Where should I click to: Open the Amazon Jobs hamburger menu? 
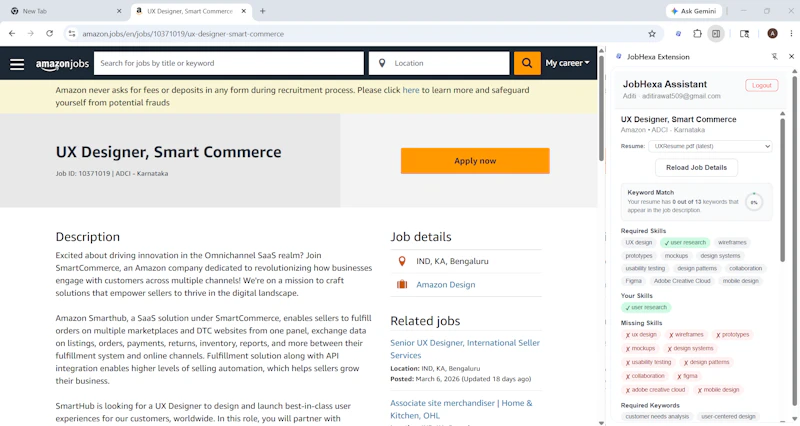point(17,64)
